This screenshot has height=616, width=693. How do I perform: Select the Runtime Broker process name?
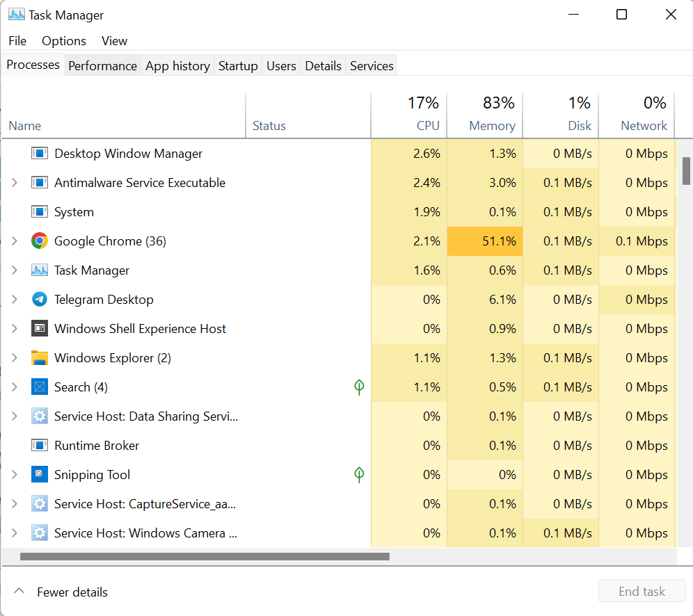coord(96,446)
